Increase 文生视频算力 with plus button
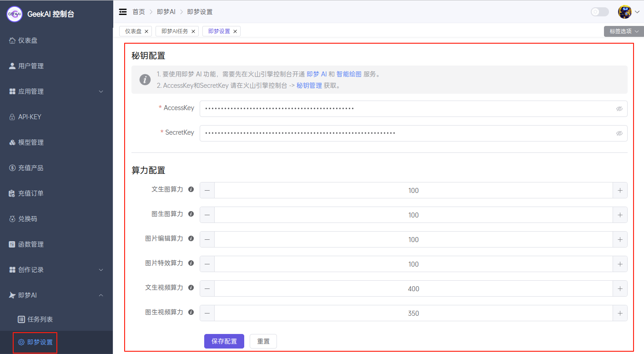This screenshot has width=644, height=354. pos(620,288)
